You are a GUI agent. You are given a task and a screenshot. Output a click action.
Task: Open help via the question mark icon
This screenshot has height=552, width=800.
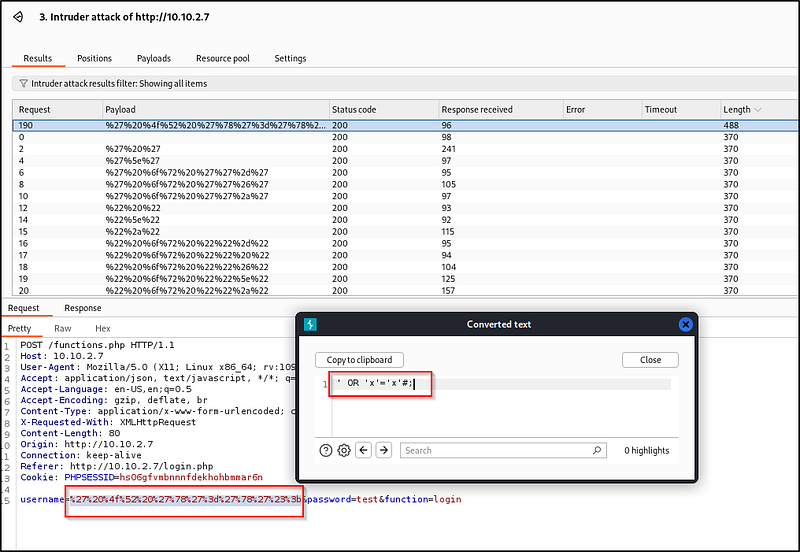click(326, 450)
